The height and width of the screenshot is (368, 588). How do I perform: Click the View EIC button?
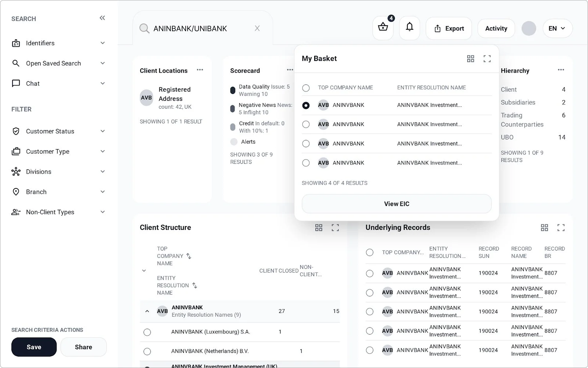click(x=396, y=203)
